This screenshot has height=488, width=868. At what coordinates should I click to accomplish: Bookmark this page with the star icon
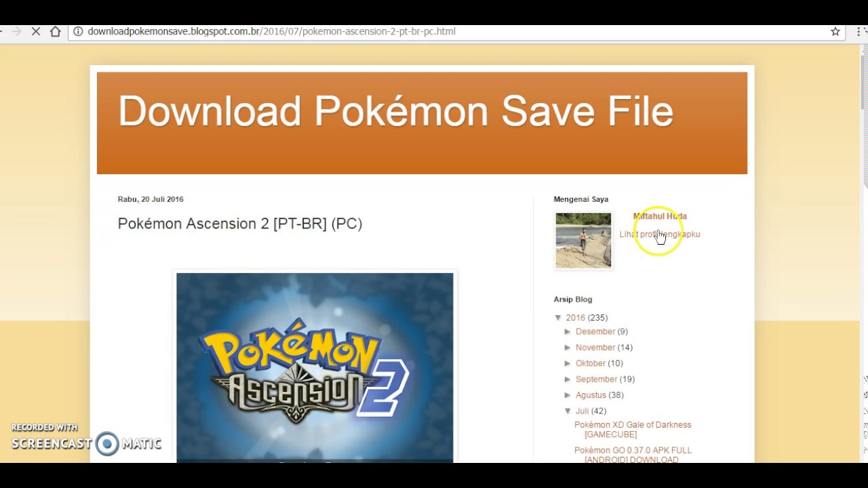835,31
